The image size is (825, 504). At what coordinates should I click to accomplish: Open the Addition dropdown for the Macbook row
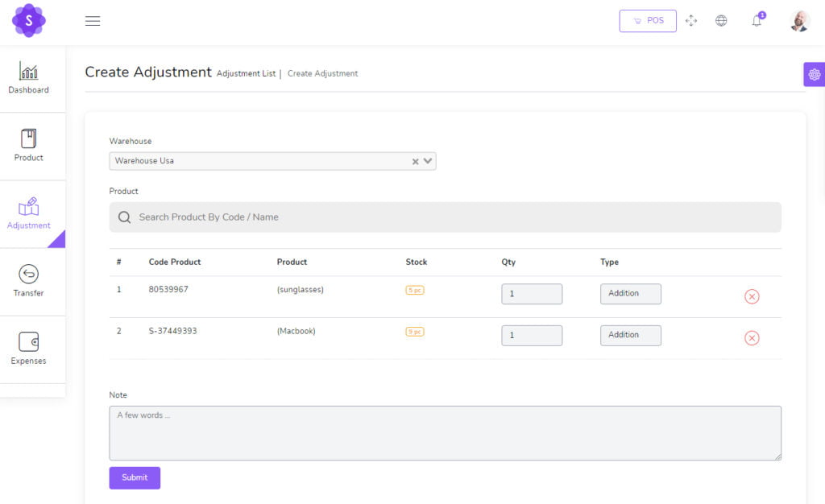(x=631, y=335)
